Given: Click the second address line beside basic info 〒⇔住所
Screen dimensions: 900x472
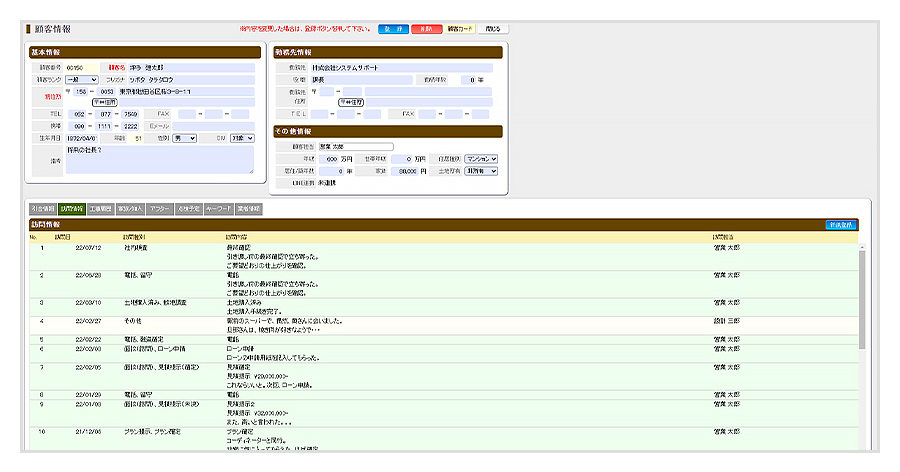Looking at the screenshot, I should (186, 102).
